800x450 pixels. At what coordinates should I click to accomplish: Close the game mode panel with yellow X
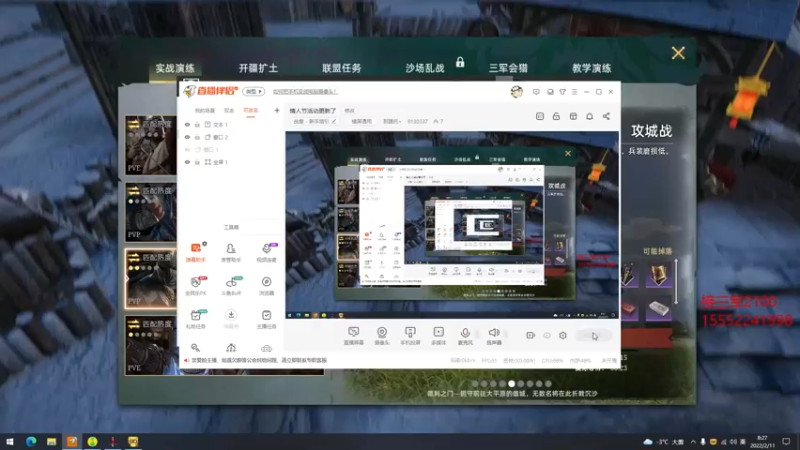(x=678, y=53)
